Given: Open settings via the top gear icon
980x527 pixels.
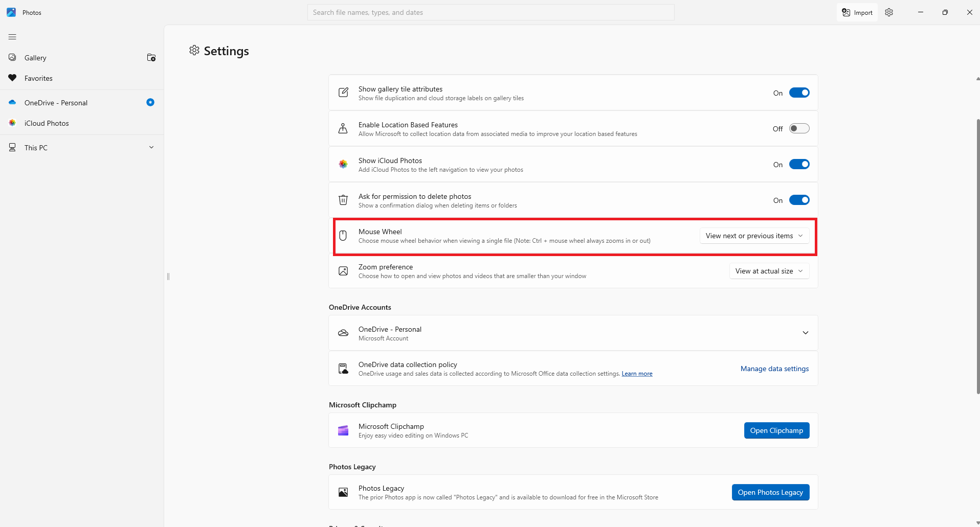Looking at the screenshot, I should coord(889,12).
